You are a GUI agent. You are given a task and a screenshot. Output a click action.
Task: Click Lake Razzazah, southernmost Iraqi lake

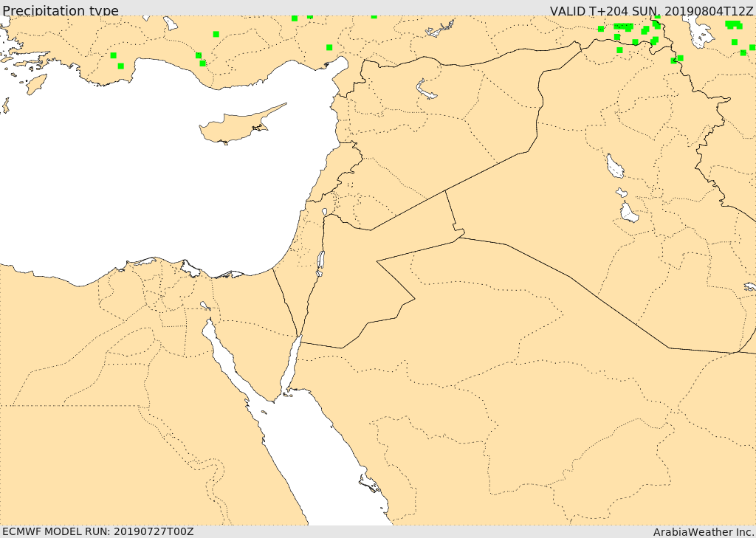coord(628,213)
